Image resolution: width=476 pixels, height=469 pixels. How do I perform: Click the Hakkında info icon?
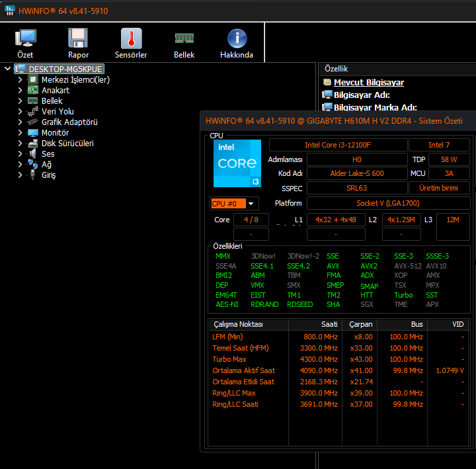(237, 38)
